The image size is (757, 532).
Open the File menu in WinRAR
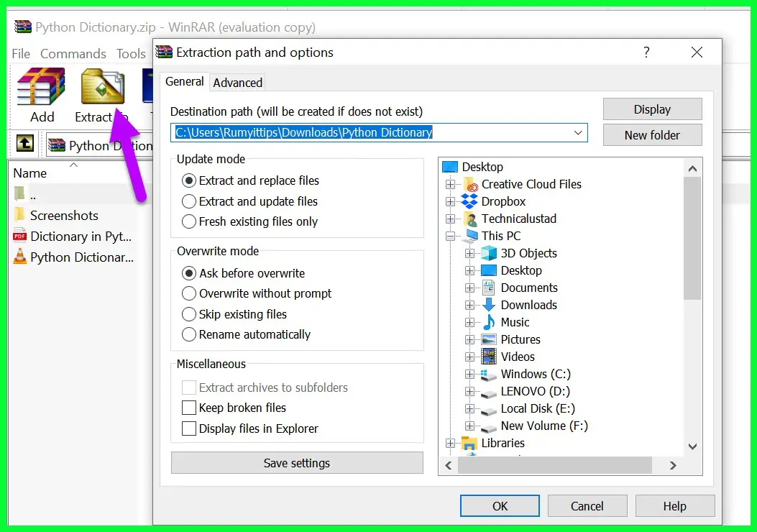pyautogui.click(x=21, y=54)
